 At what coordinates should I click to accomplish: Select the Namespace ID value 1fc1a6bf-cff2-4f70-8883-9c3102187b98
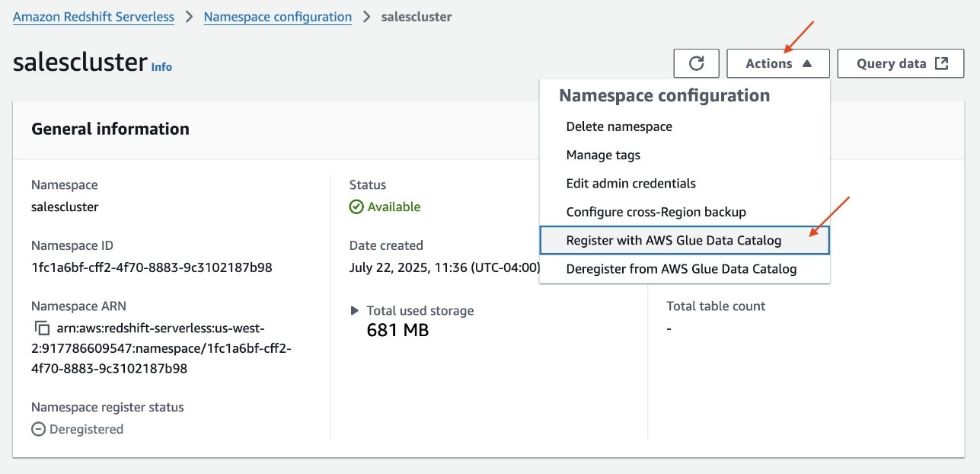pos(152,267)
